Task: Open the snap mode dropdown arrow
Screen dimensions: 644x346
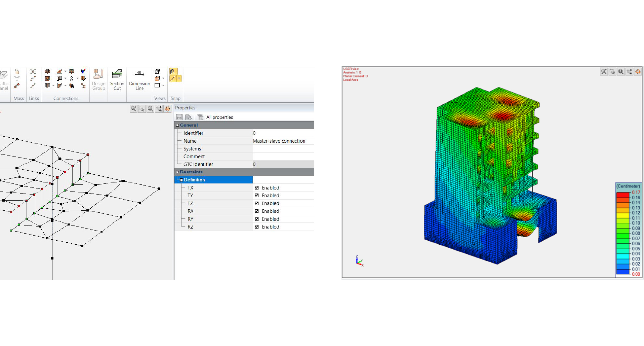Action: click(x=179, y=78)
